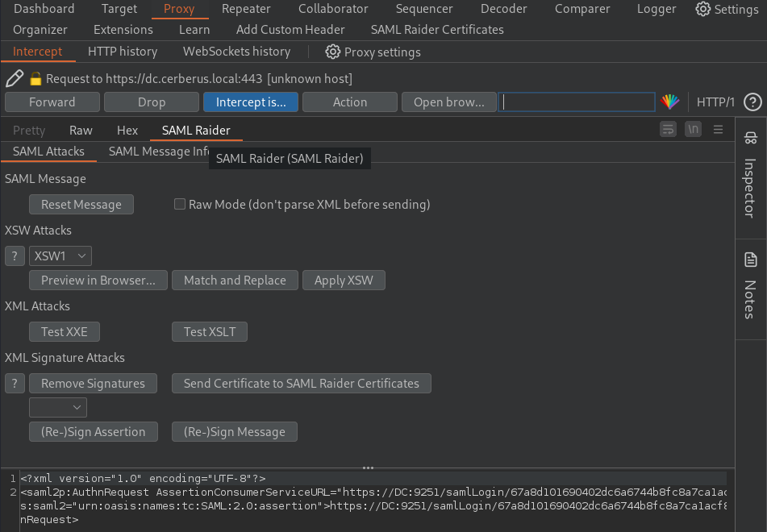This screenshot has height=532, width=767.
Task: Open Burp Settings via the gear icon
Action: [727, 9]
